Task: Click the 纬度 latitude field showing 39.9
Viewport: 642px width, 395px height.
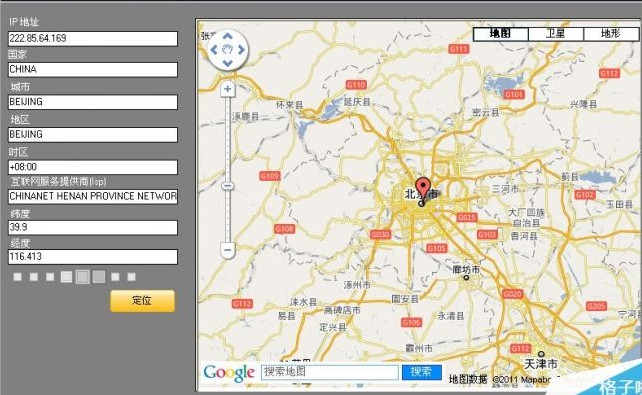Action: click(93, 227)
